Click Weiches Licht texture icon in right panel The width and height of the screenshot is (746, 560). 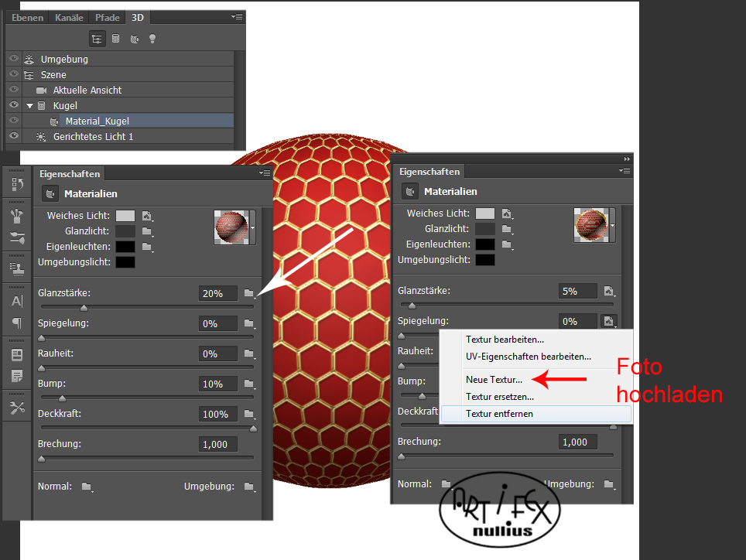tap(507, 213)
